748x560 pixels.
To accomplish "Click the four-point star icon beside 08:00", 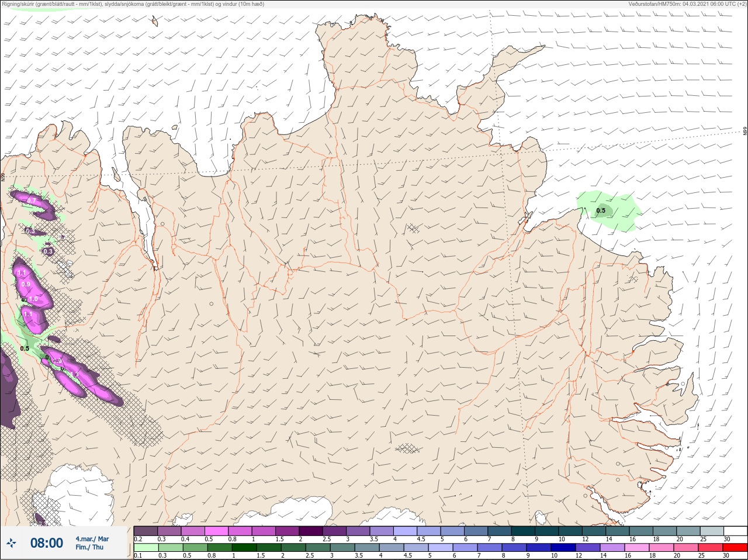I will click(11, 543).
